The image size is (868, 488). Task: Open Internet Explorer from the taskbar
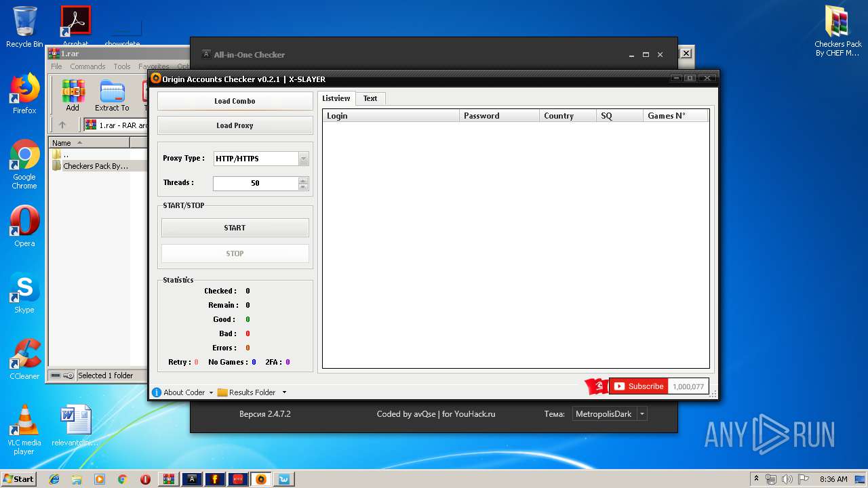[54, 479]
